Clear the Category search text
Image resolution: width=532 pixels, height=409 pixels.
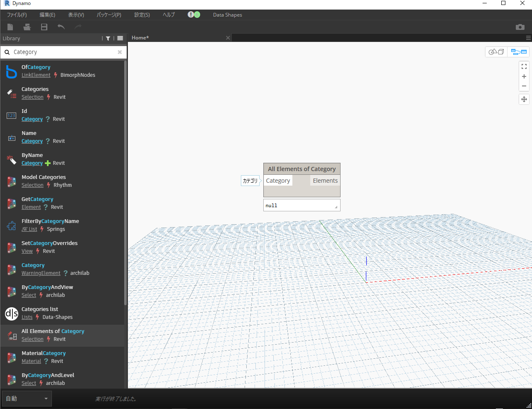pyautogui.click(x=120, y=52)
